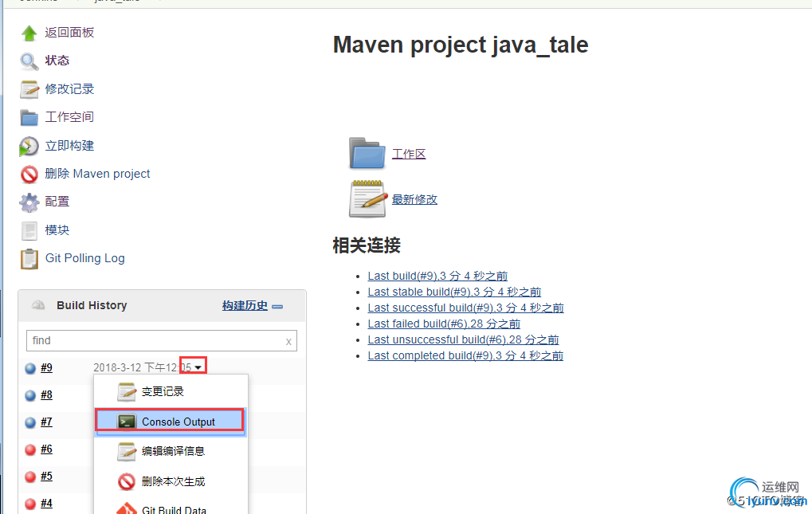Image resolution: width=812 pixels, height=514 pixels.
Task: Click the red status ball for build #4
Action: pos(30,504)
